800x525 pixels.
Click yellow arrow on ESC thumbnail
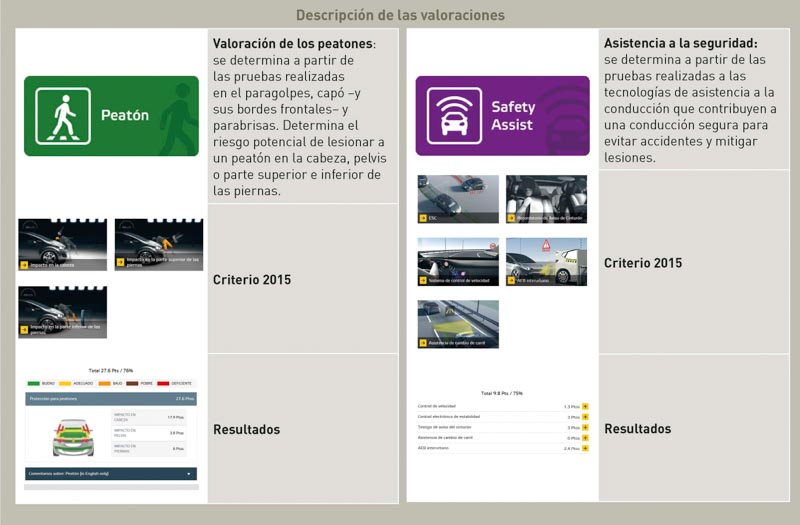423,218
